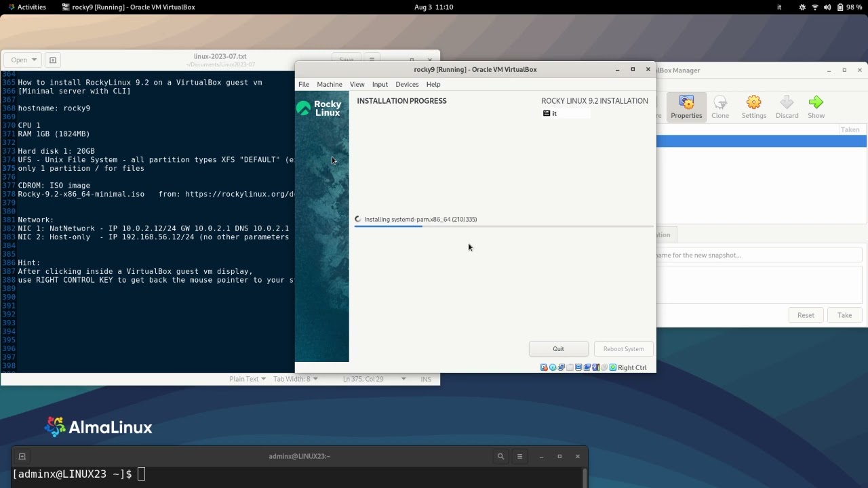Click the search icon in terminal header

(500, 456)
